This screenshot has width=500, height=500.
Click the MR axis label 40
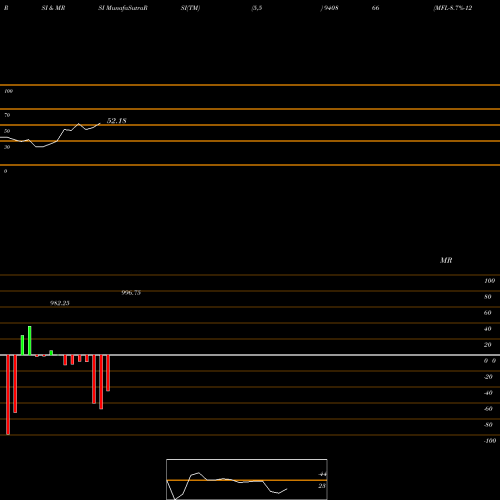tap(487, 329)
